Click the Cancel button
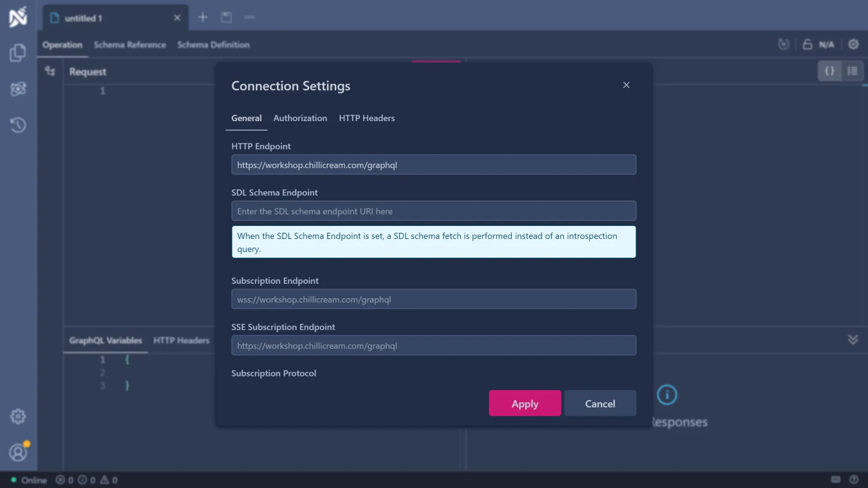Image resolution: width=868 pixels, height=488 pixels. pos(600,403)
